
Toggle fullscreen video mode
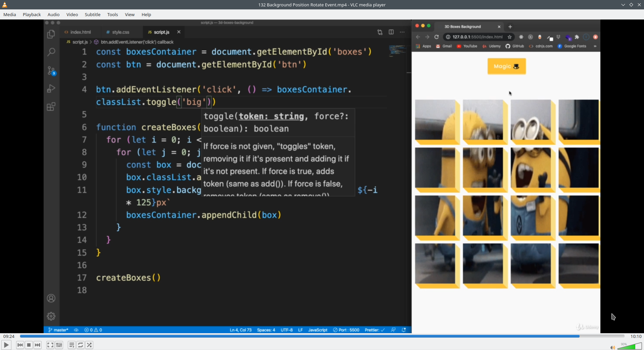pos(50,345)
